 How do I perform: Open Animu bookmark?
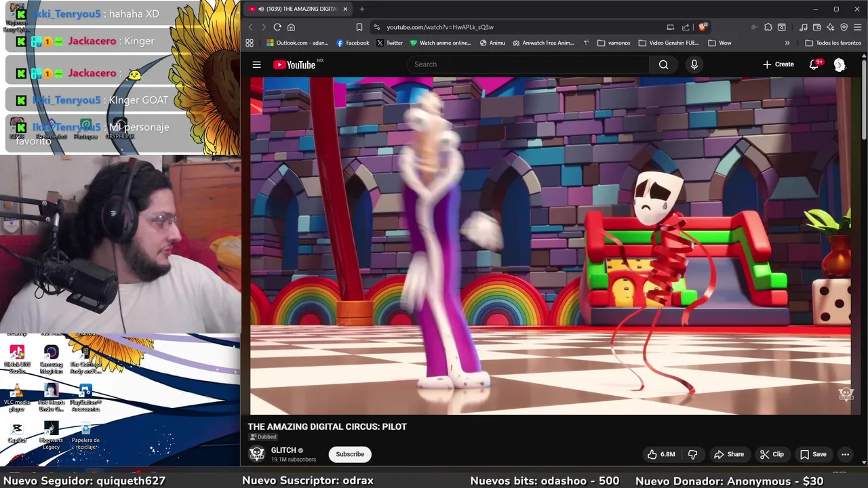(x=492, y=43)
